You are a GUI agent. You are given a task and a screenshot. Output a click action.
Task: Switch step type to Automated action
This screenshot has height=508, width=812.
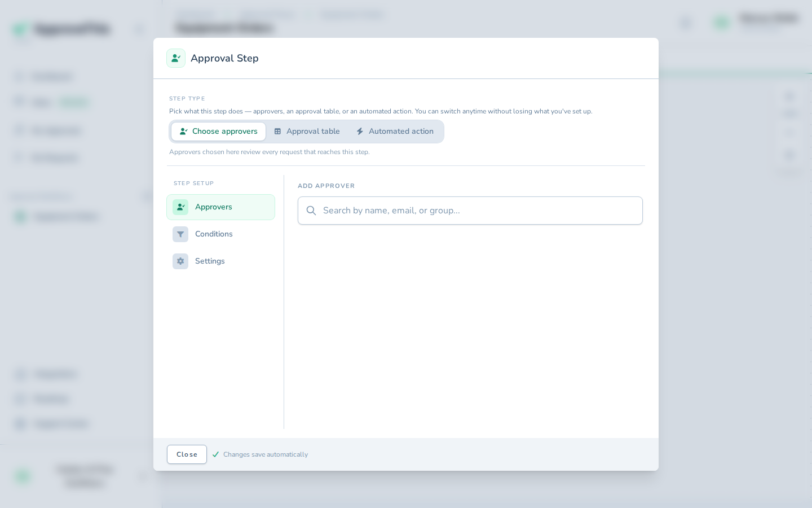pos(395,132)
